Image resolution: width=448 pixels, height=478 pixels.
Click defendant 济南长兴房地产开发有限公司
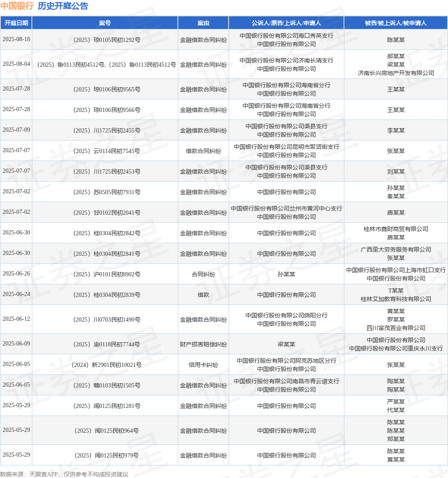396,73
